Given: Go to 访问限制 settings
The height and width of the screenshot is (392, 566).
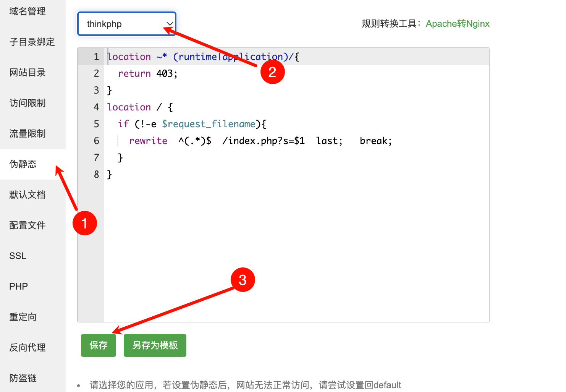Looking at the screenshot, I should coord(27,103).
